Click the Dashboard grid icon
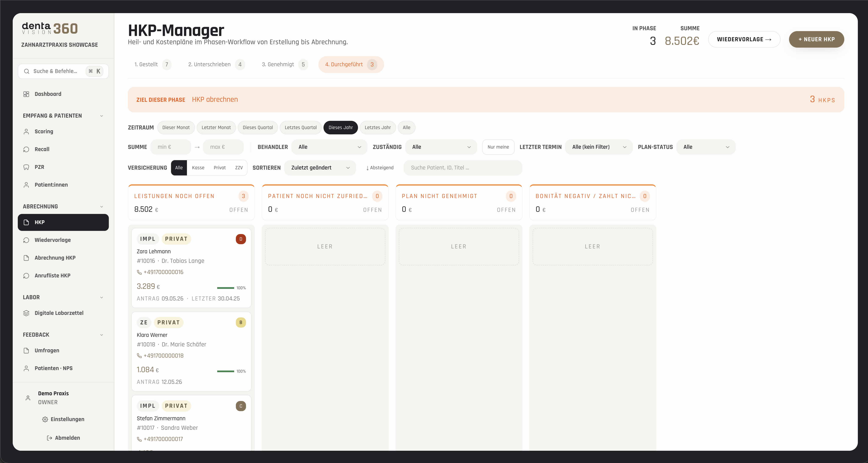The height and width of the screenshot is (463, 868). pyautogui.click(x=26, y=94)
